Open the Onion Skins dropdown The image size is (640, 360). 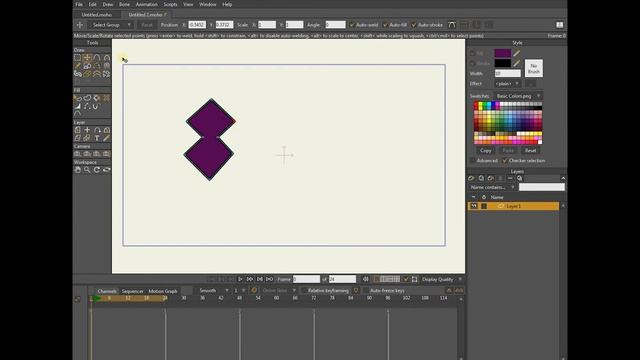point(279,290)
